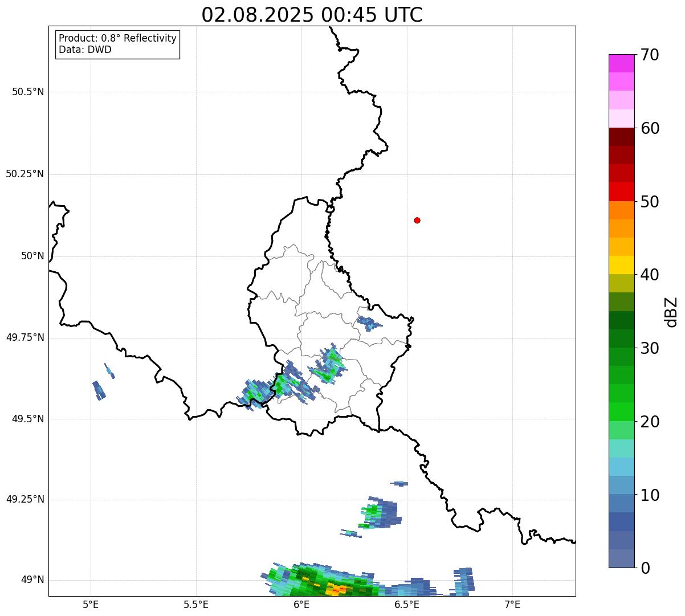The width and height of the screenshot is (685, 616).
Task: Click the orange high-reflectivity core near 49°N
Action: (x=339, y=589)
